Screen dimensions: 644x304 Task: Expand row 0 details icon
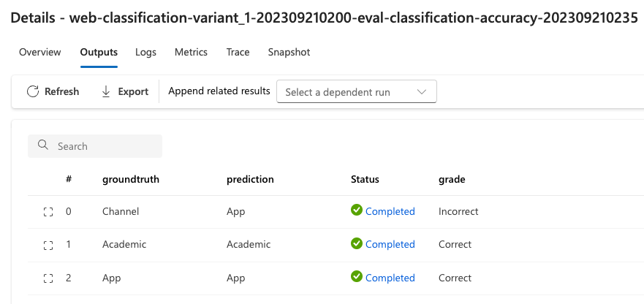point(49,212)
